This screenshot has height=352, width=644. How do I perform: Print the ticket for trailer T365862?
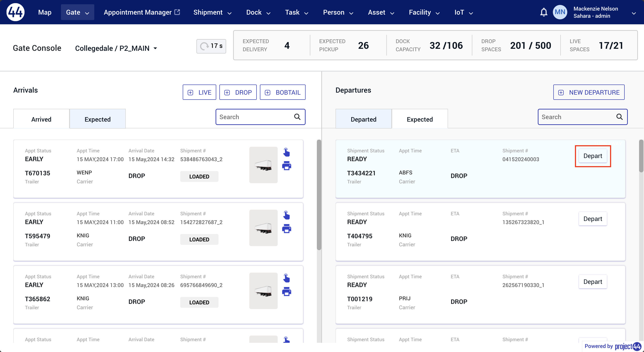(x=286, y=291)
